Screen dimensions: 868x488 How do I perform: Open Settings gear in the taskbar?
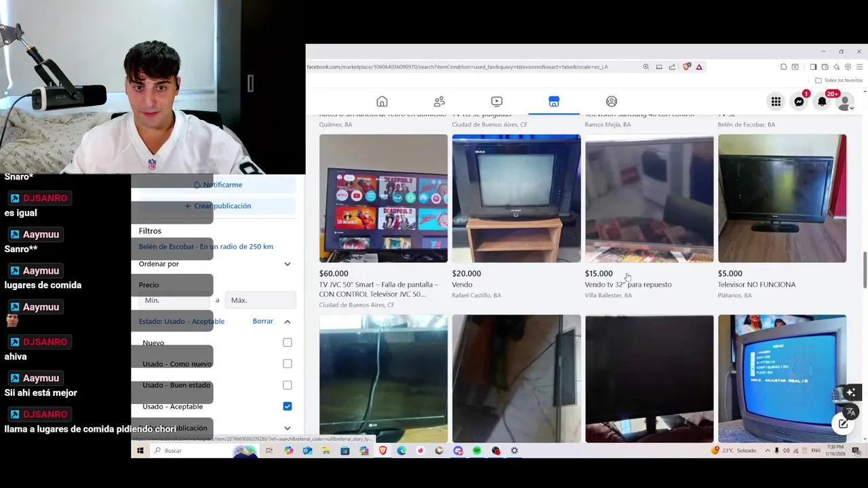514,451
